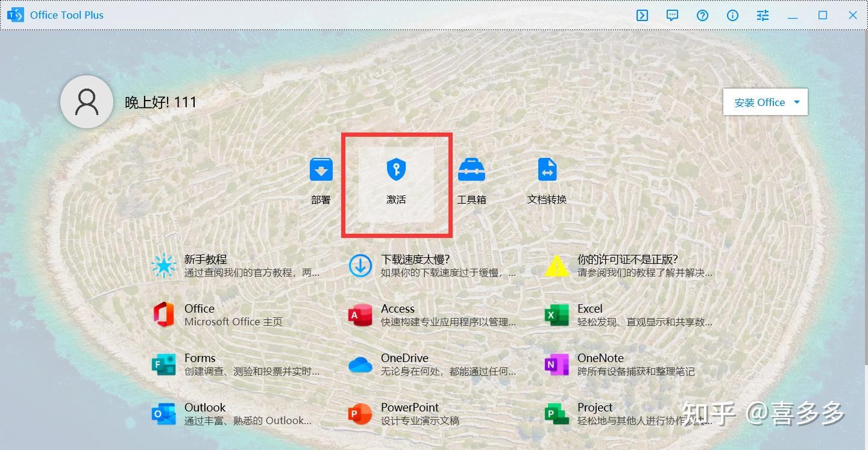Click the Project app icon
This screenshot has width=868, height=450.
[x=557, y=414]
